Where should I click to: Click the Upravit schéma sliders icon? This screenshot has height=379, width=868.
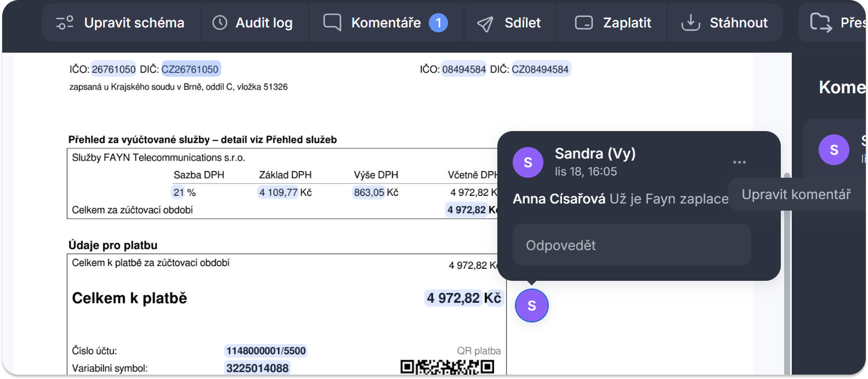point(65,23)
